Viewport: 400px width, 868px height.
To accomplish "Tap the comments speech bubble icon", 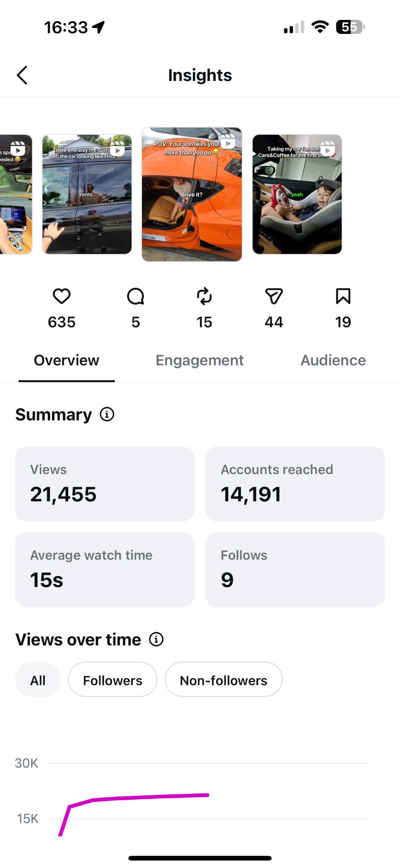I will (136, 297).
